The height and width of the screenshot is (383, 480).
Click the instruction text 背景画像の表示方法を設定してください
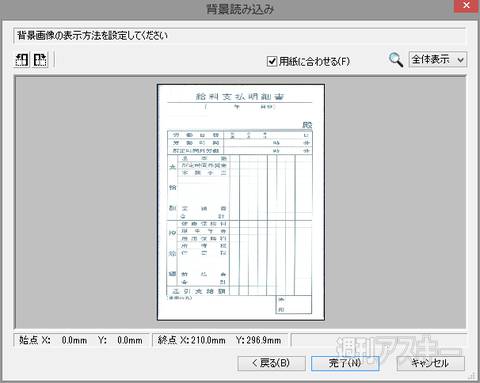click(92, 36)
